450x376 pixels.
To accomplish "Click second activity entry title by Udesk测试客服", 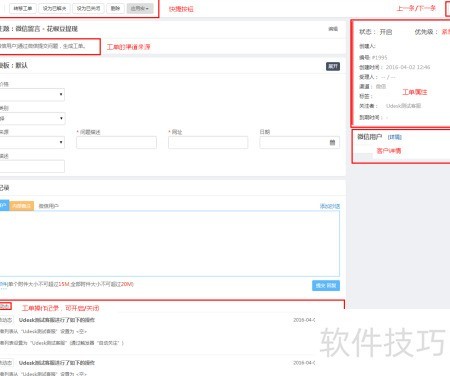I will pyautogui.click(x=57, y=363).
